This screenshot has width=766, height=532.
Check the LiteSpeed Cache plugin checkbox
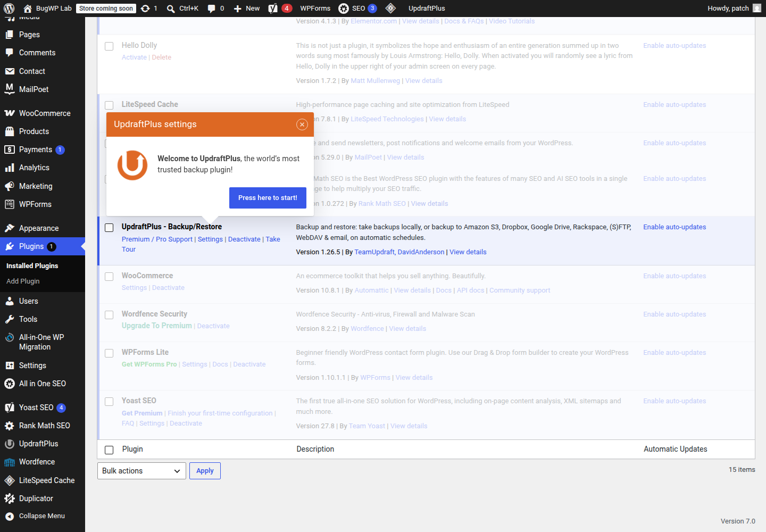pos(109,105)
